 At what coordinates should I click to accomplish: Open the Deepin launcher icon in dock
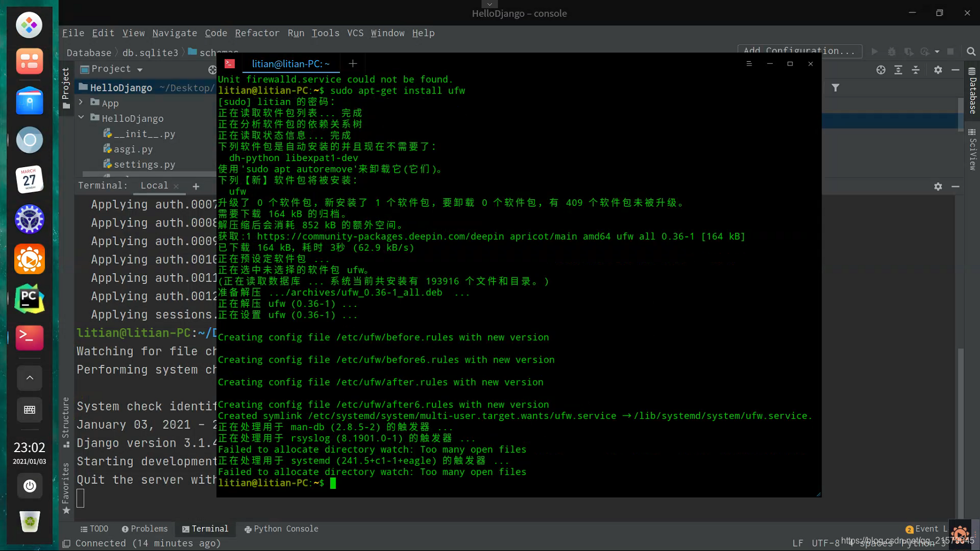[x=29, y=25]
